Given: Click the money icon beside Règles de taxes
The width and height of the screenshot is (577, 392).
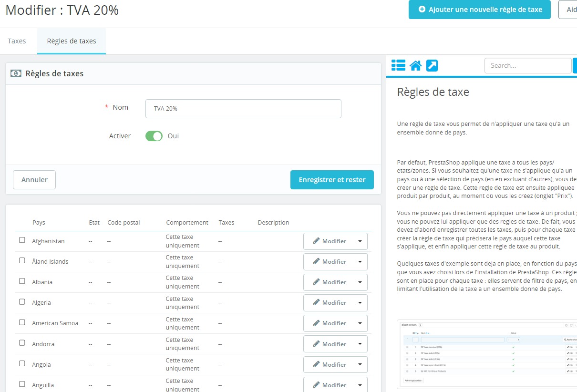Looking at the screenshot, I should tap(16, 73).
